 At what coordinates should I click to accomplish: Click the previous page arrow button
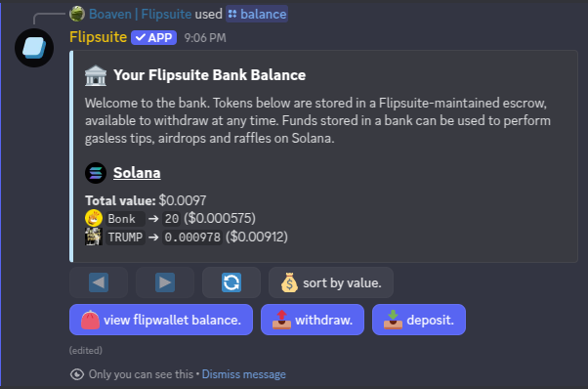[x=99, y=282]
